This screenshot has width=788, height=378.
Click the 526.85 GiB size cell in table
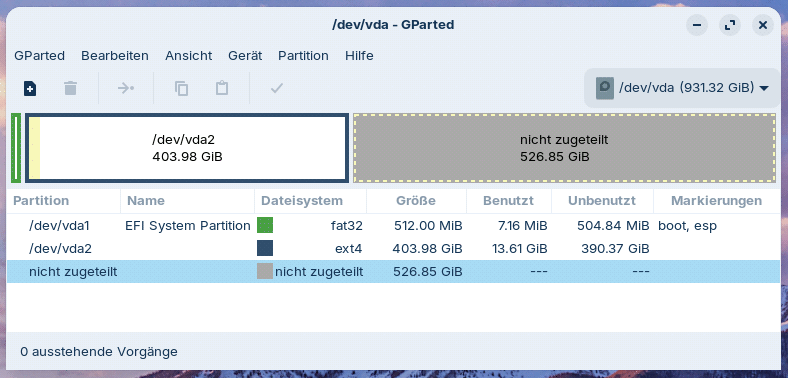pyautogui.click(x=428, y=272)
